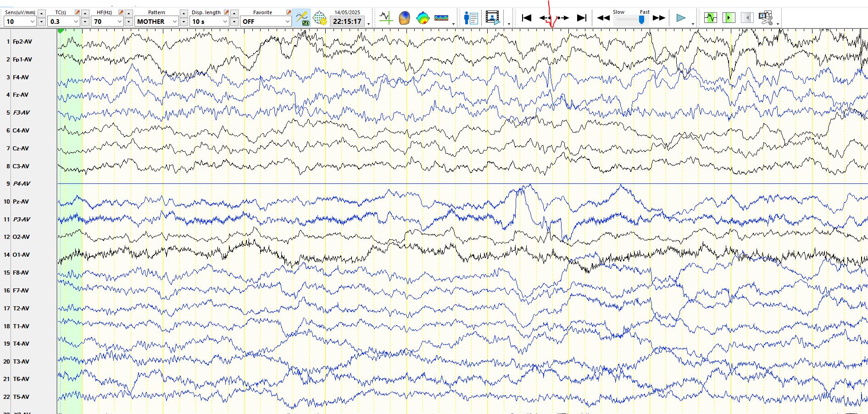Click the green event marker atop the trace
Viewport: 868px width, 414px height.
click(61, 31)
